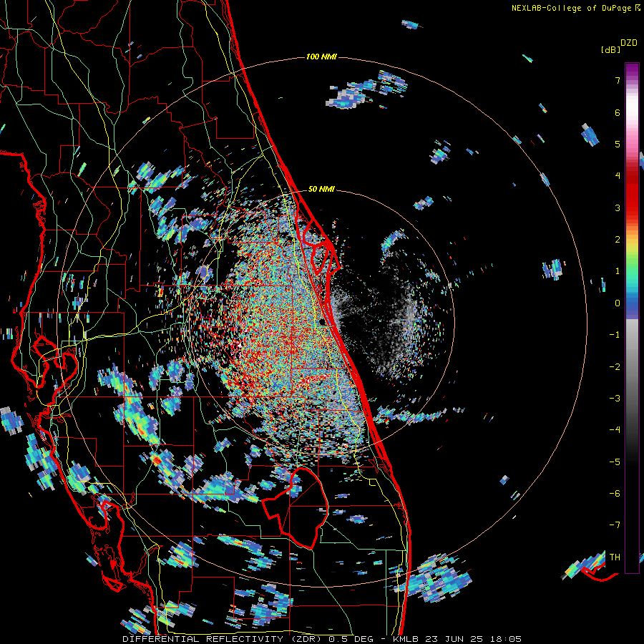Click the DZD color scale title
The height and width of the screenshot is (644, 644).
point(629,43)
